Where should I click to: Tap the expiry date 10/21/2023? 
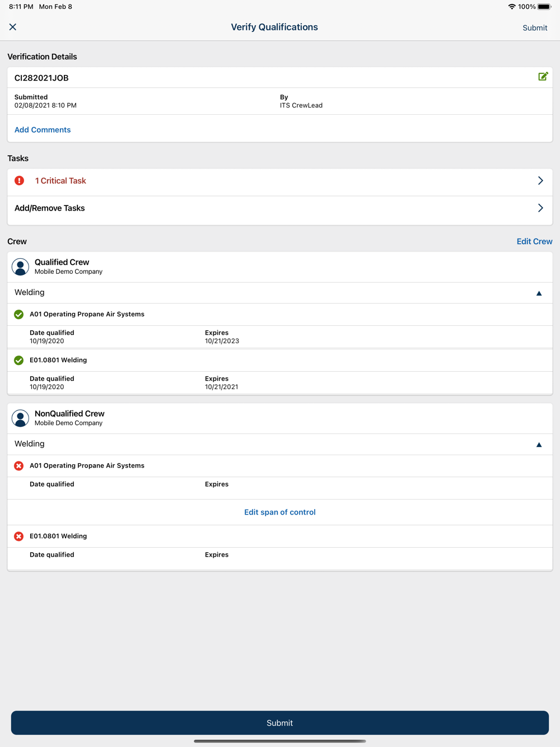[222, 340]
